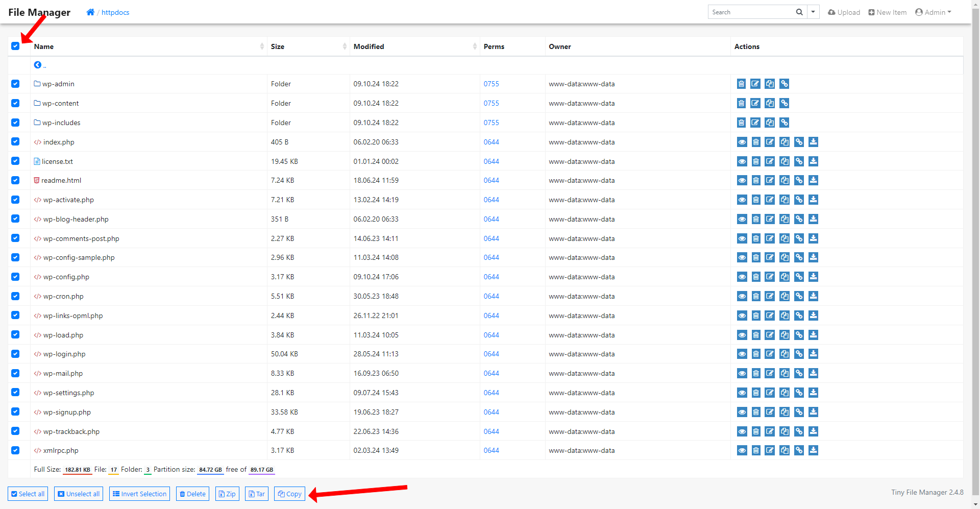980x509 pixels.
Task: Click New Item in top bar
Action: (888, 12)
